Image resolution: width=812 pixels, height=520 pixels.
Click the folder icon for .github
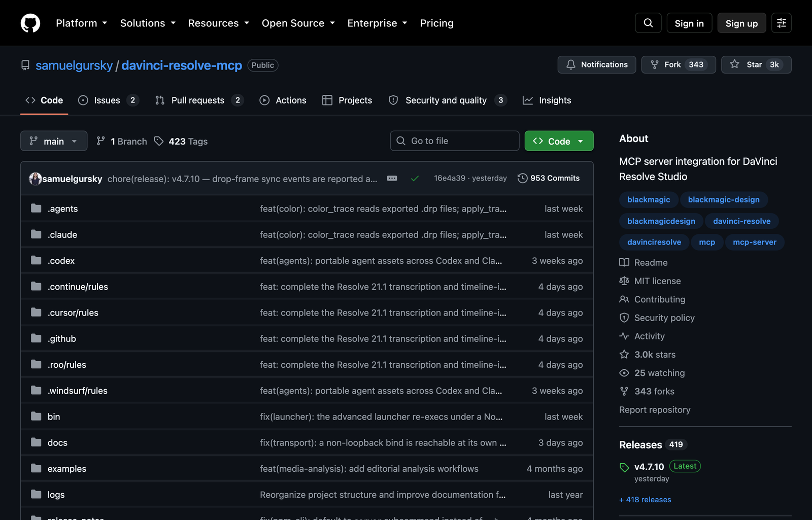36,338
